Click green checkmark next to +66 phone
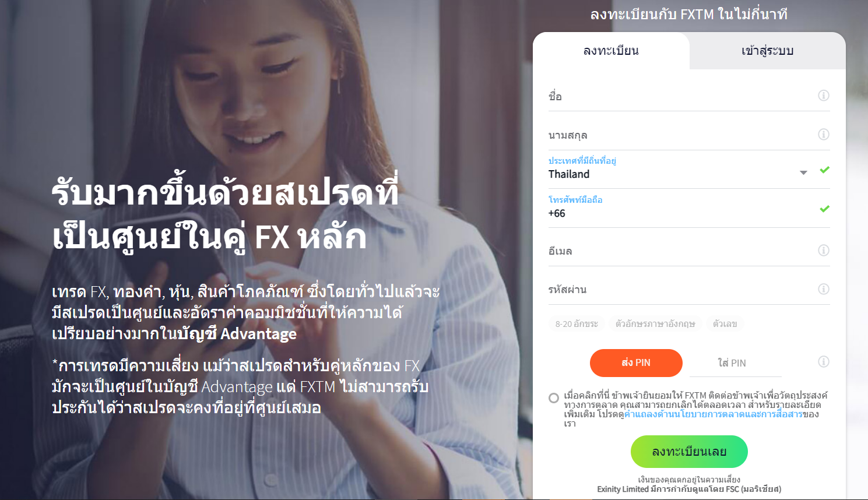Image resolution: width=868 pixels, height=500 pixels. pyautogui.click(x=824, y=209)
